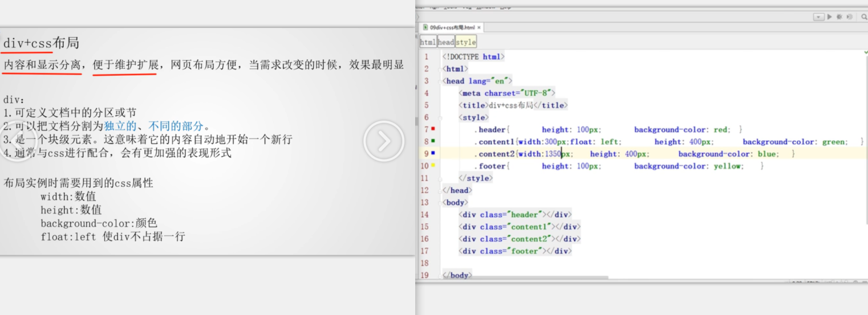
Task: Open the yellow color swatch on line 10
Action: coord(433,166)
